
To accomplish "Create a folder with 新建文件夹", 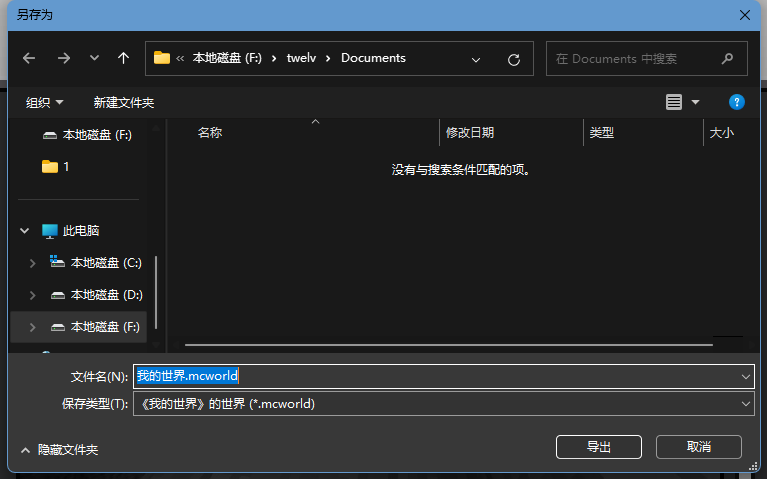I will [x=124, y=103].
